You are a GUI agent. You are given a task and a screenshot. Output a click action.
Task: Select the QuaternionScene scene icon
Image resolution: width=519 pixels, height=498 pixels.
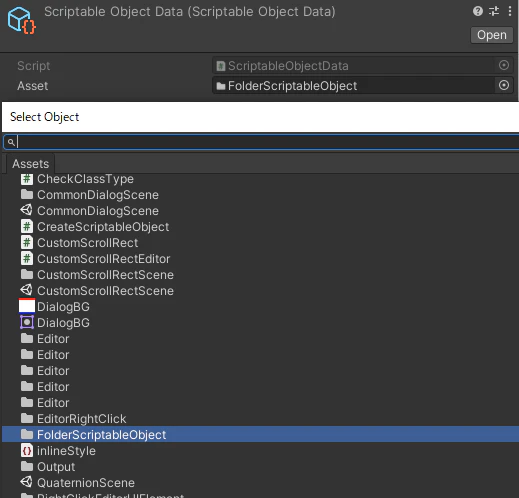[x=27, y=482]
